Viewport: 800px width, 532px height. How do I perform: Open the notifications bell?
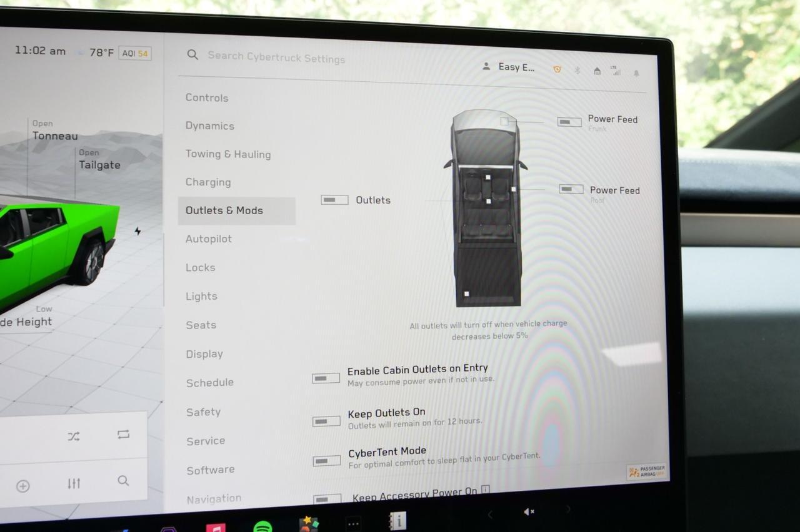[x=636, y=73]
